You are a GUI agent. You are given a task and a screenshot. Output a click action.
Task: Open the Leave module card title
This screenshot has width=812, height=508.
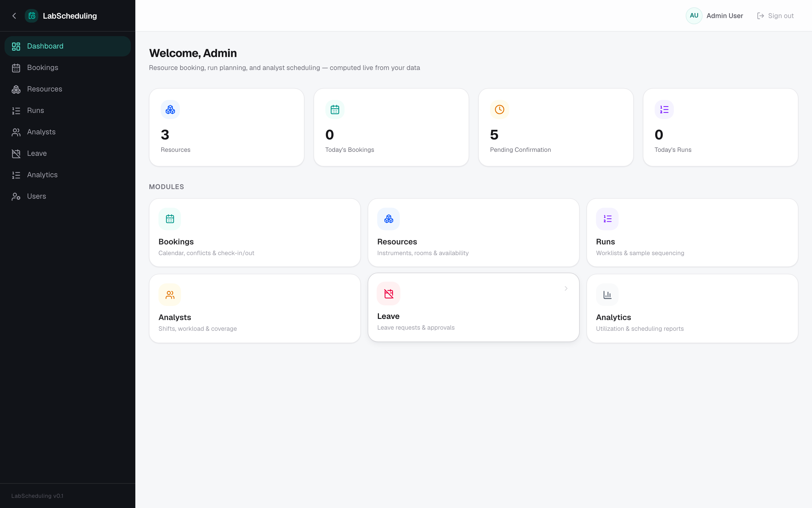tap(388, 316)
